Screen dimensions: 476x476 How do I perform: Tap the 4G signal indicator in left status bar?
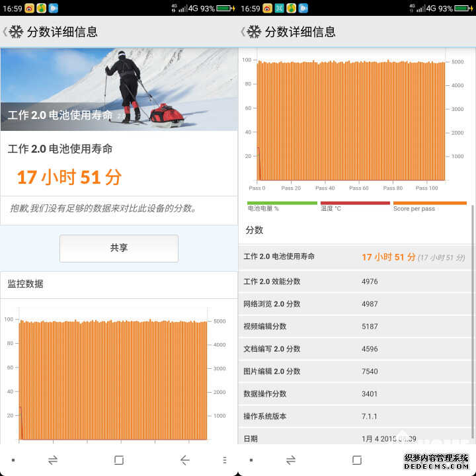coord(185,8)
